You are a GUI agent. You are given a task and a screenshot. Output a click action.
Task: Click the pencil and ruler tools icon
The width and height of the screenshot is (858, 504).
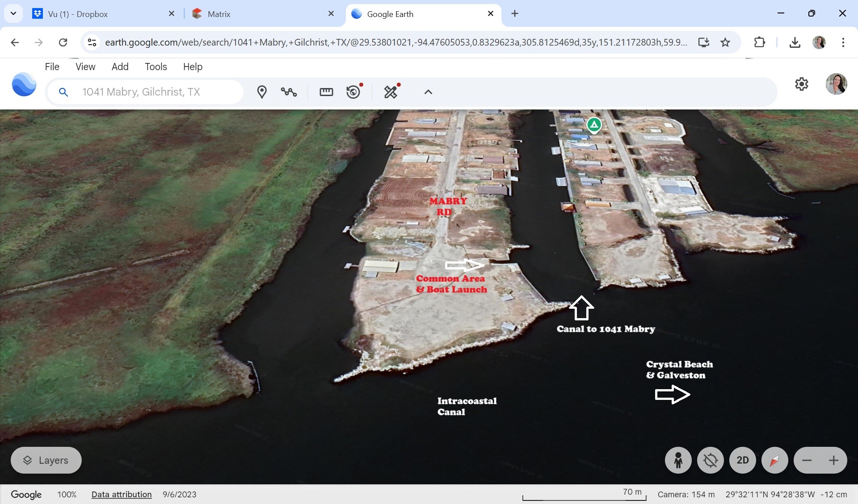click(391, 92)
